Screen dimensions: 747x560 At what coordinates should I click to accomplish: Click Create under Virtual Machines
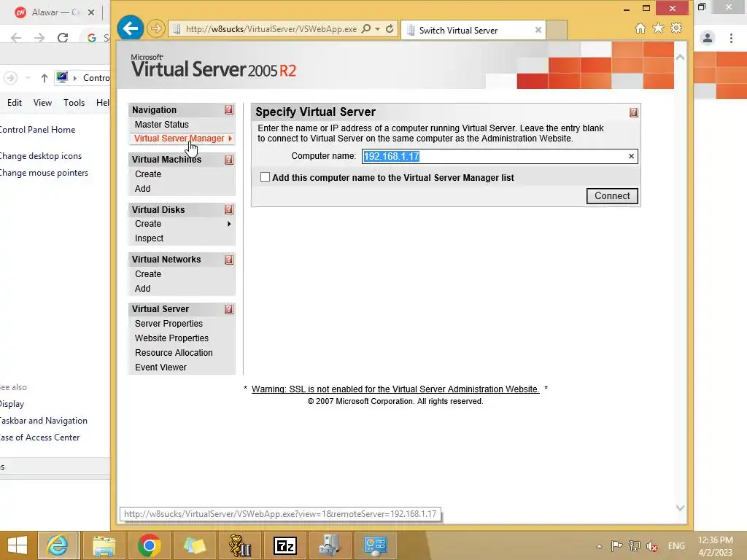pos(148,174)
